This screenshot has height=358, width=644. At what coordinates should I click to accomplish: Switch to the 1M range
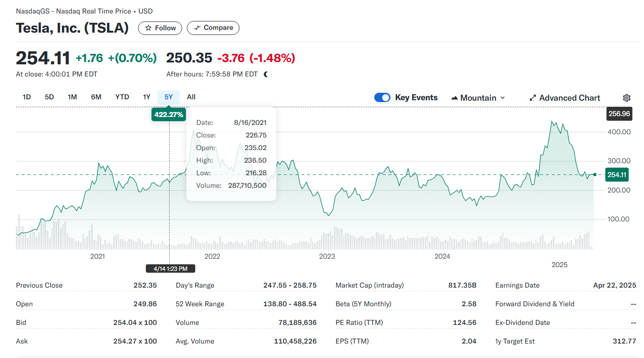coord(72,97)
